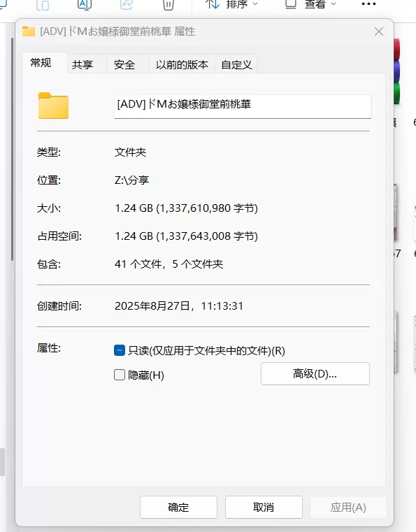This screenshot has height=532, width=416.
Task: Click the small folder icon in title bar
Action: [29, 31]
